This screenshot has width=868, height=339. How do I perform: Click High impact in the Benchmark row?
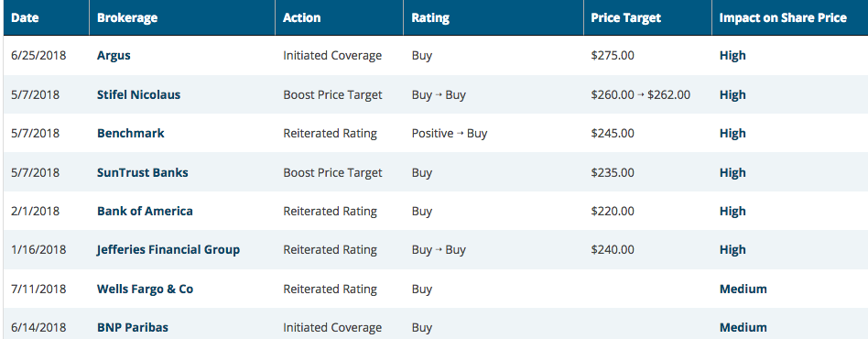click(732, 134)
